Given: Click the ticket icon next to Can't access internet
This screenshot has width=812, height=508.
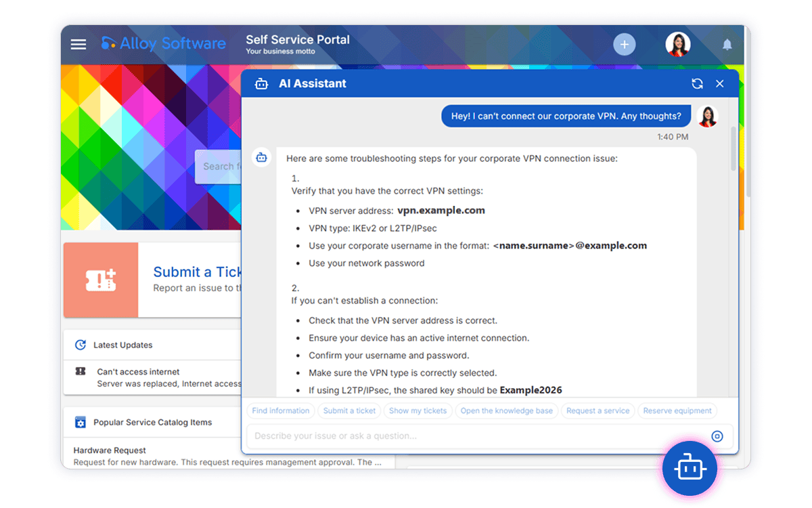Looking at the screenshot, I should pyautogui.click(x=81, y=371).
